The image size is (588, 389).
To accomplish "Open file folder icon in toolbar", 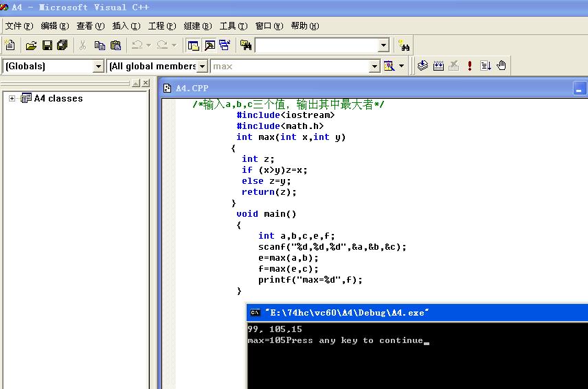I will (31, 46).
